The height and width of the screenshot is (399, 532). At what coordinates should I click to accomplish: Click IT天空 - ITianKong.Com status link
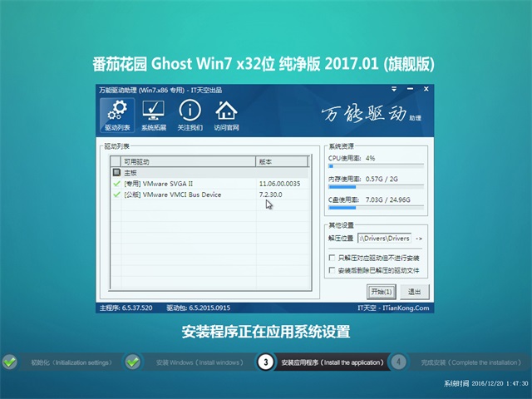pyautogui.click(x=393, y=308)
